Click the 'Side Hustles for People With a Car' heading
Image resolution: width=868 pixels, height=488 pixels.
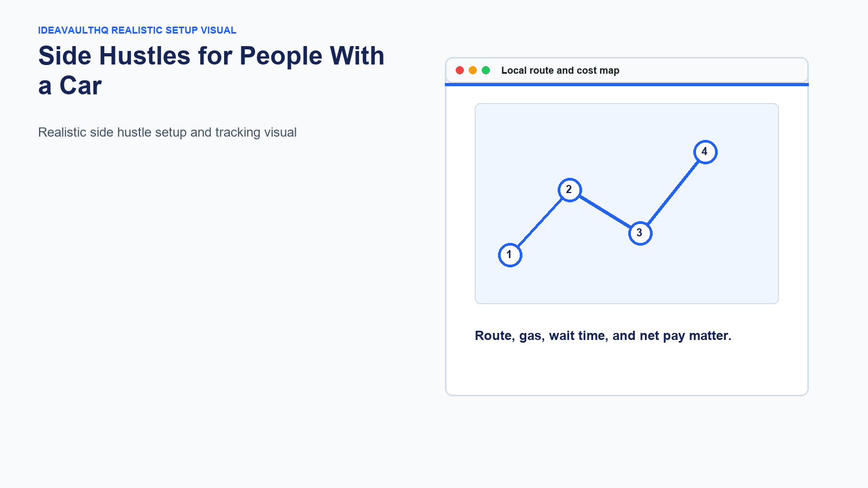(x=211, y=70)
